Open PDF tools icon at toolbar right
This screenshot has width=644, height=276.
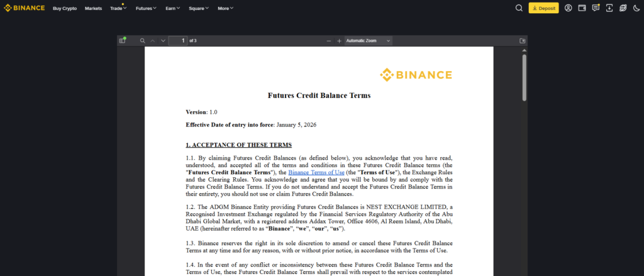(x=523, y=41)
